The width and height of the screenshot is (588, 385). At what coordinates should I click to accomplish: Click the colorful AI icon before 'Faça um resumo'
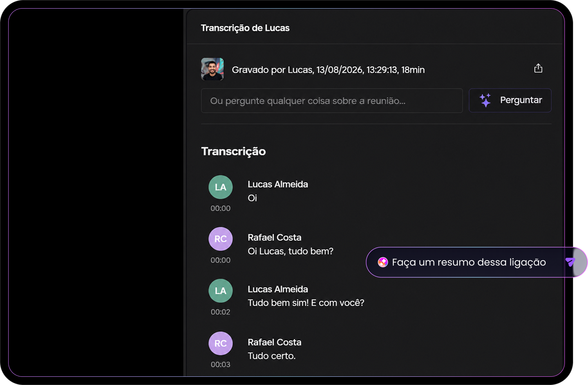383,262
